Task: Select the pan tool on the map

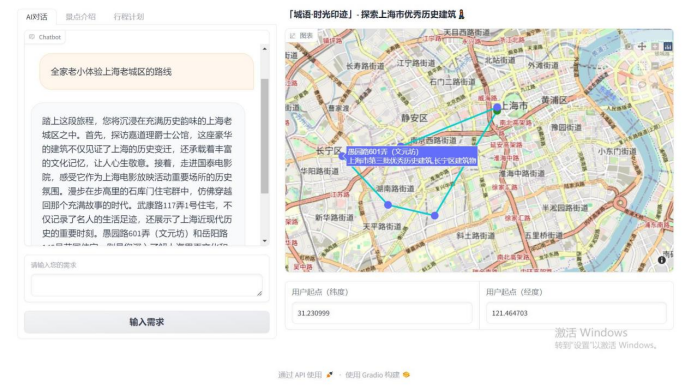Action: [642, 46]
